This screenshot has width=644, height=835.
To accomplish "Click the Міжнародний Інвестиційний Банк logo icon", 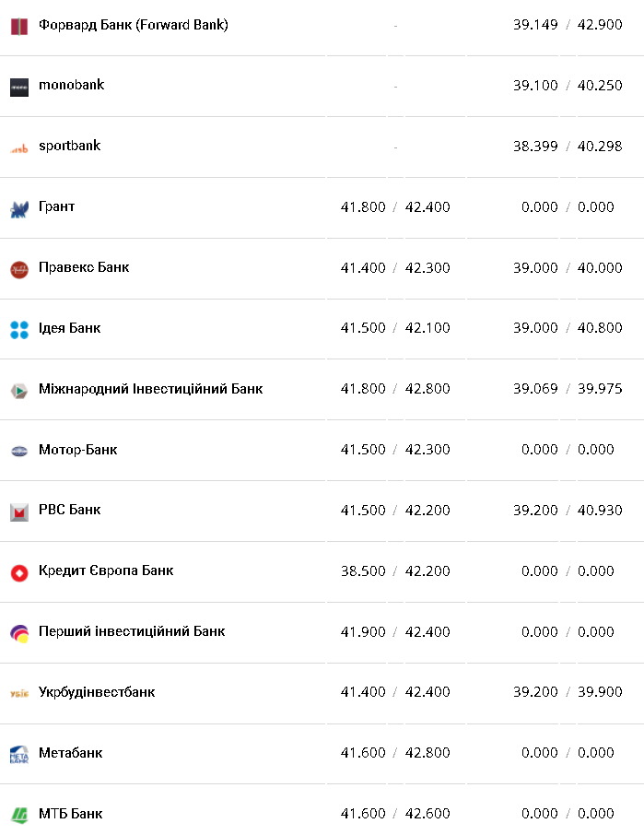I will coord(19,390).
